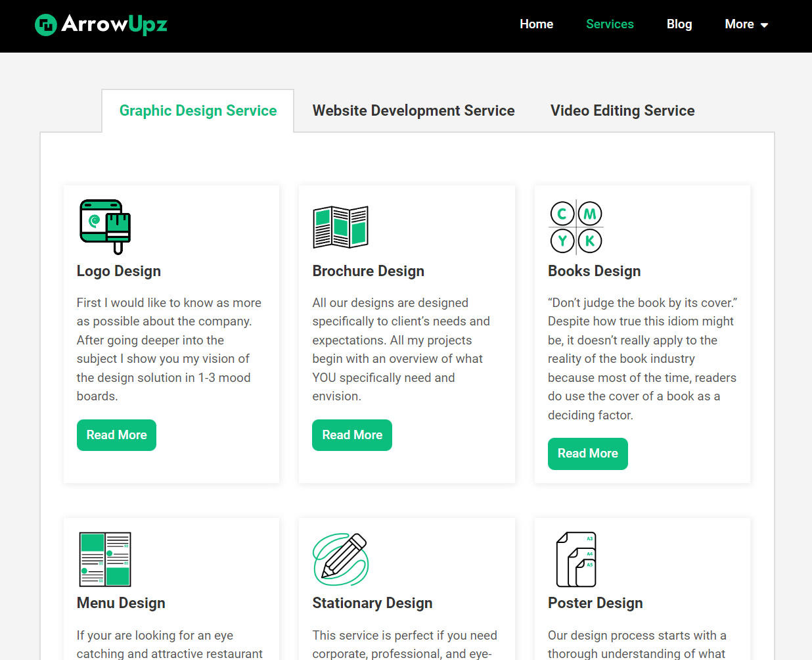Open the Services nav link

[610, 24]
